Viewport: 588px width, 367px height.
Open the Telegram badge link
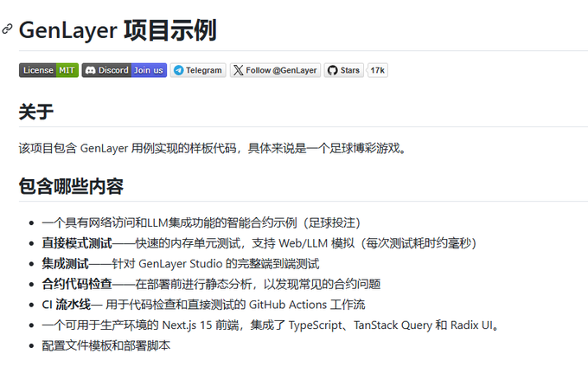pyautogui.click(x=198, y=70)
